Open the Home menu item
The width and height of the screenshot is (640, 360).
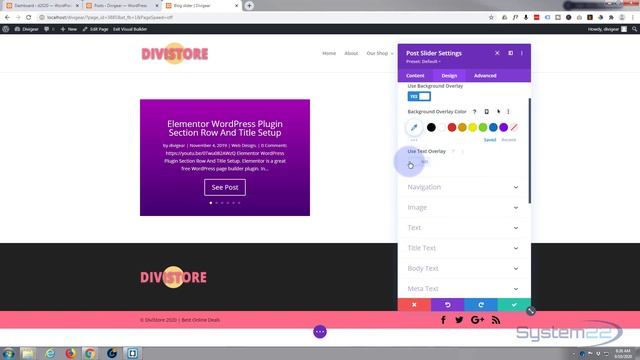pyautogui.click(x=329, y=53)
